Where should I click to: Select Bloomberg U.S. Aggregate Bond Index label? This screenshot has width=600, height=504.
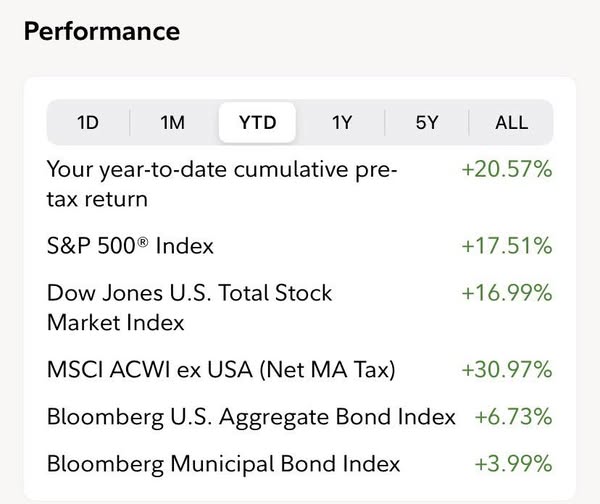[251, 417]
